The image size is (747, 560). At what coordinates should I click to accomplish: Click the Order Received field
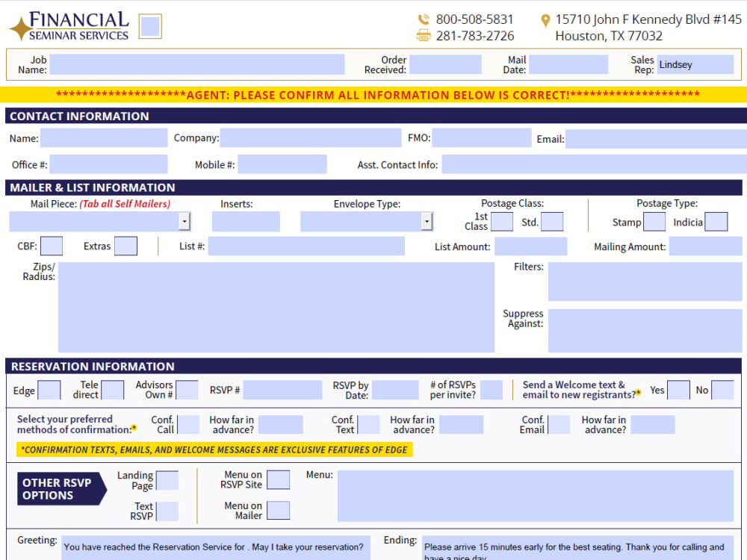point(445,64)
